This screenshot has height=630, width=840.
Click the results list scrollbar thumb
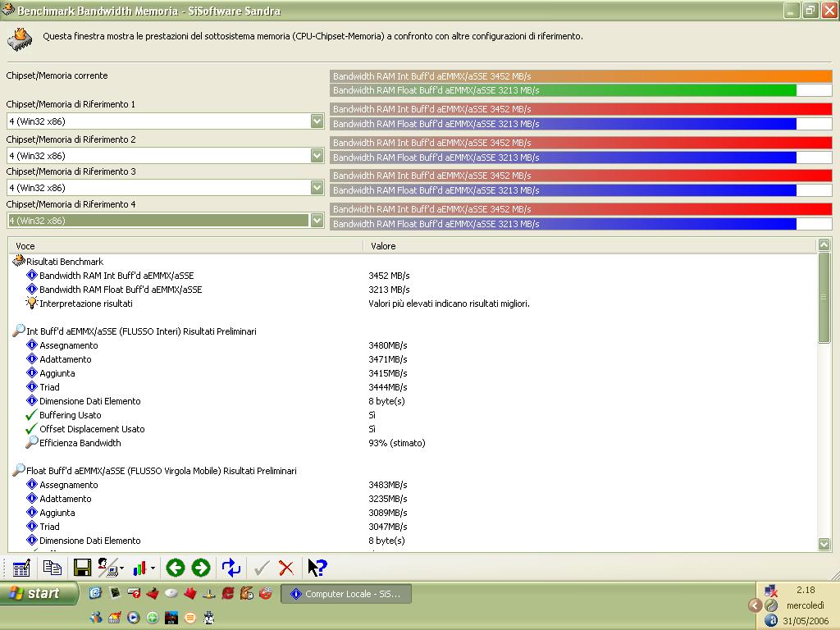pyautogui.click(x=824, y=297)
